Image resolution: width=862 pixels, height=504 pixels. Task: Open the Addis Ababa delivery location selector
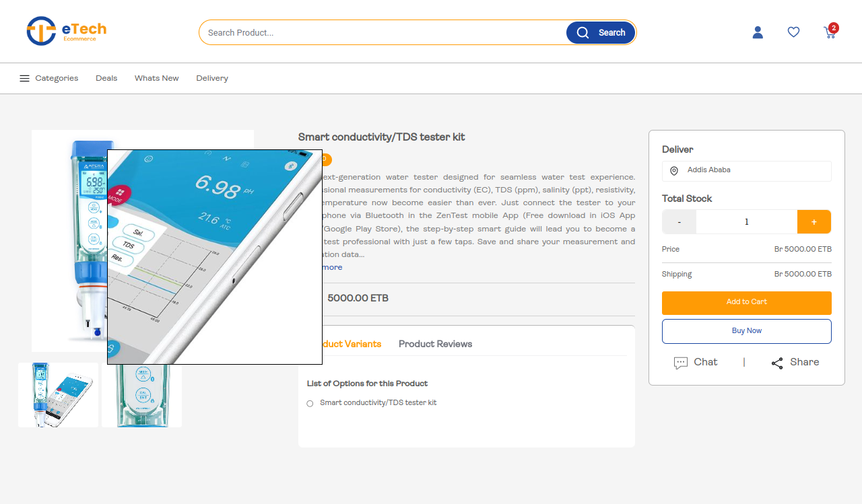coord(746,171)
